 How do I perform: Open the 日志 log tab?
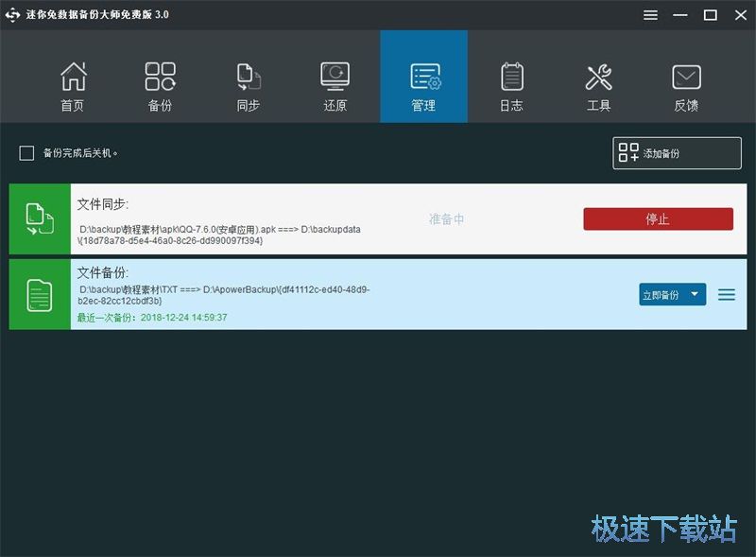(x=511, y=86)
